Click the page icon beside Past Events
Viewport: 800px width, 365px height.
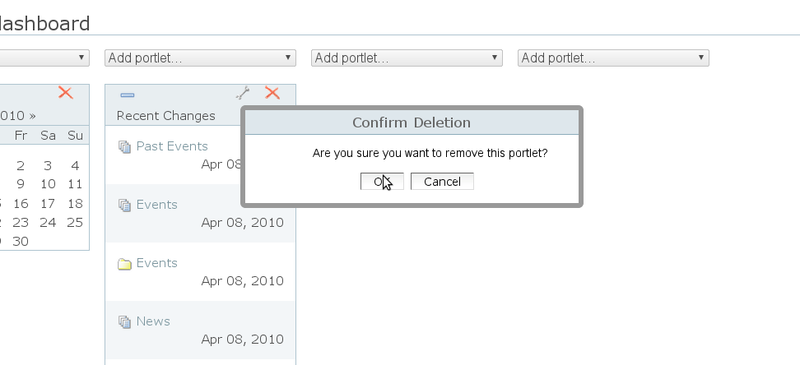(x=124, y=147)
